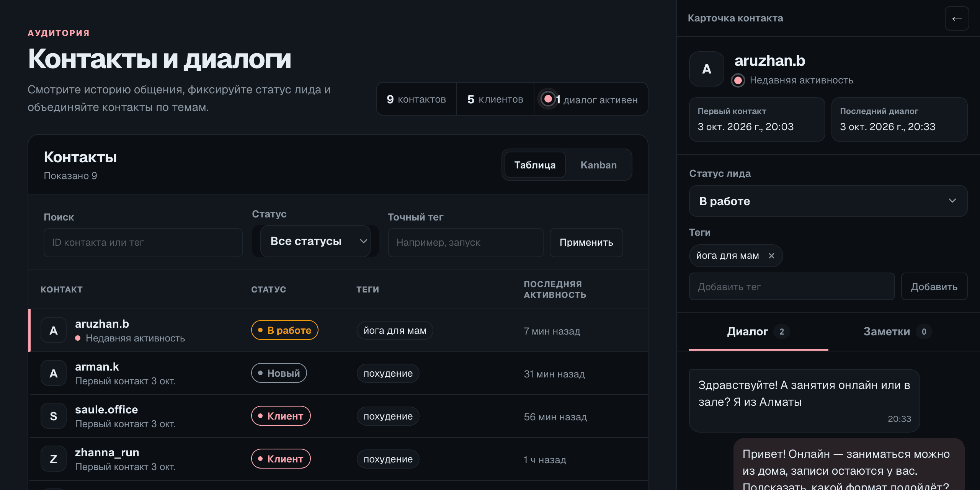Focus the contact ID search field

click(x=143, y=243)
